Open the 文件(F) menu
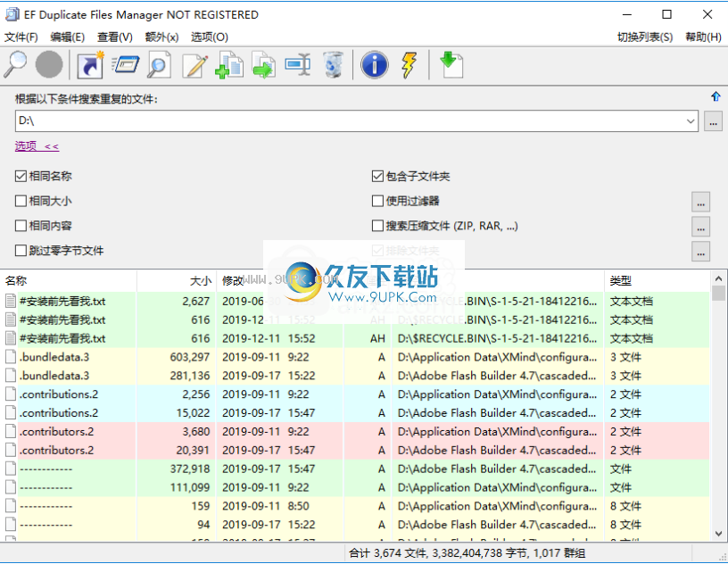This screenshot has width=728, height=564. coord(21,37)
